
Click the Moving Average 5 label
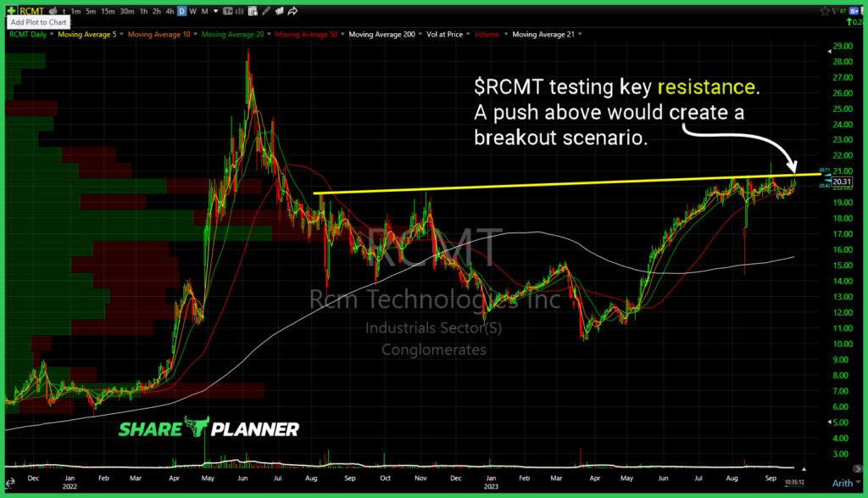pyautogui.click(x=87, y=34)
